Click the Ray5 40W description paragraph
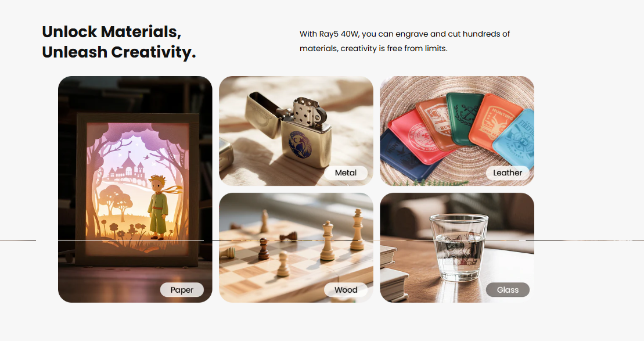Viewport: 644px width, 341px height. point(405,41)
